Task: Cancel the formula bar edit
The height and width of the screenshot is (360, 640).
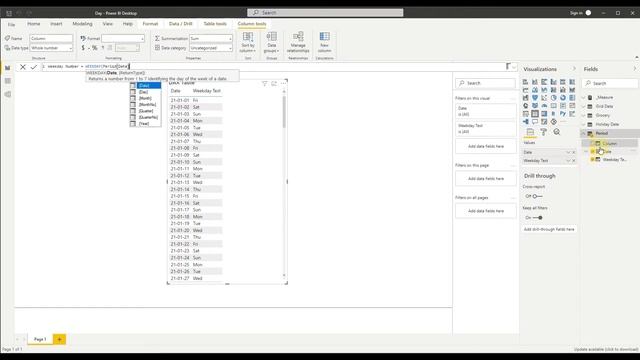Action: click(23, 67)
